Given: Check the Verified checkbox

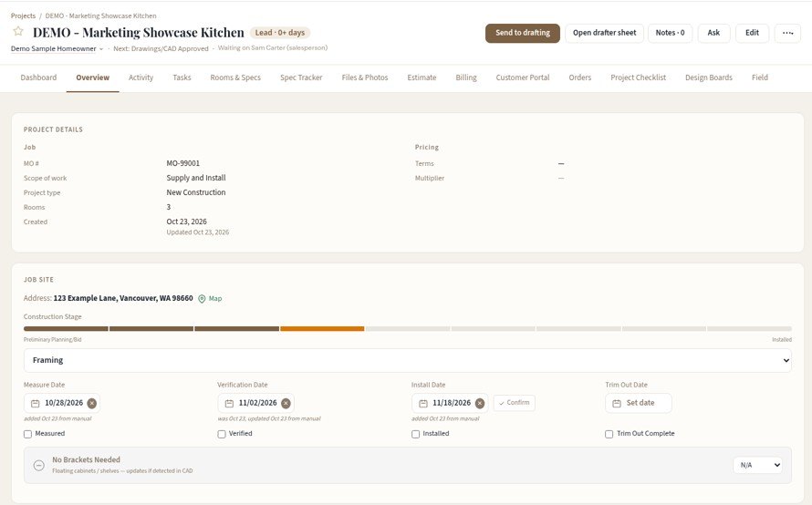Looking at the screenshot, I should 222,434.
